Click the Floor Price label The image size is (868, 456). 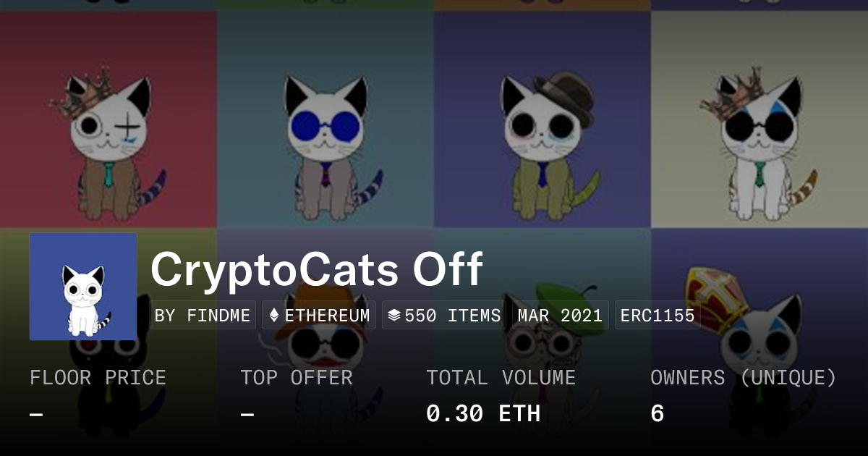click(x=98, y=378)
